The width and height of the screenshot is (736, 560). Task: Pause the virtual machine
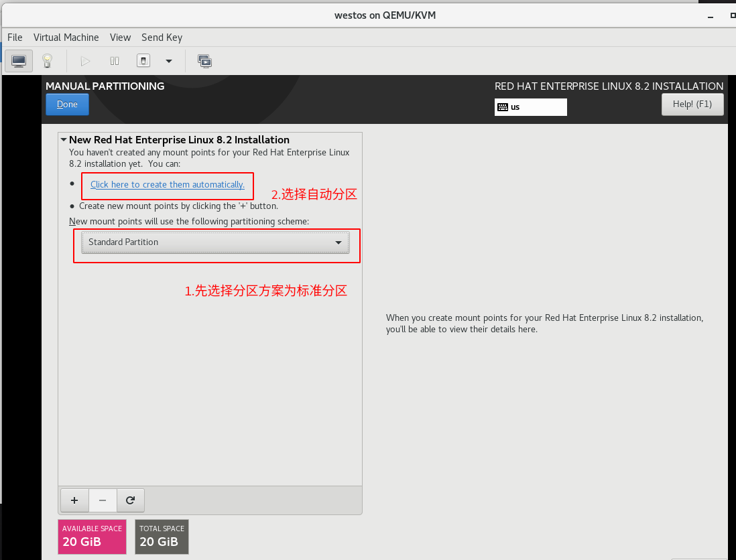point(114,61)
